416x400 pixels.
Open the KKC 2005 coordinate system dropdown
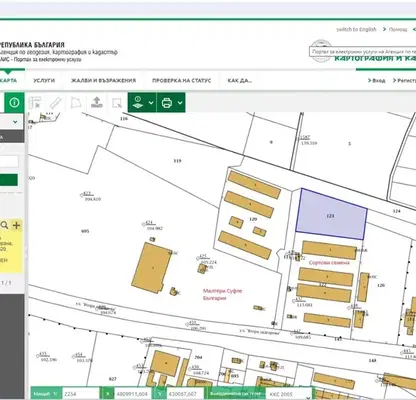tap(289, 394)
